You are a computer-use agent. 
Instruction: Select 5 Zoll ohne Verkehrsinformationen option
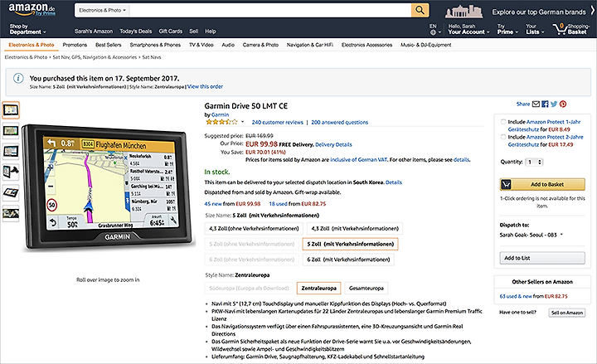252,244
